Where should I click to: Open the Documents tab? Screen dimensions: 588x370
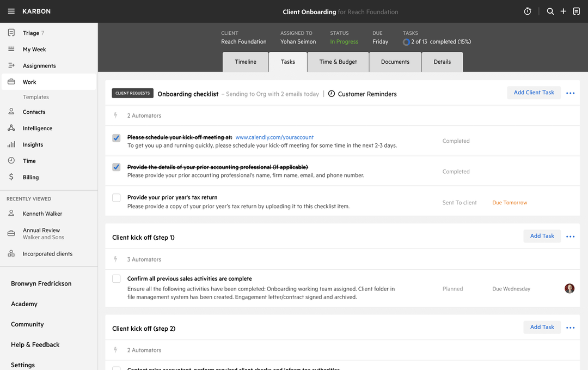[x=395, y=62]
